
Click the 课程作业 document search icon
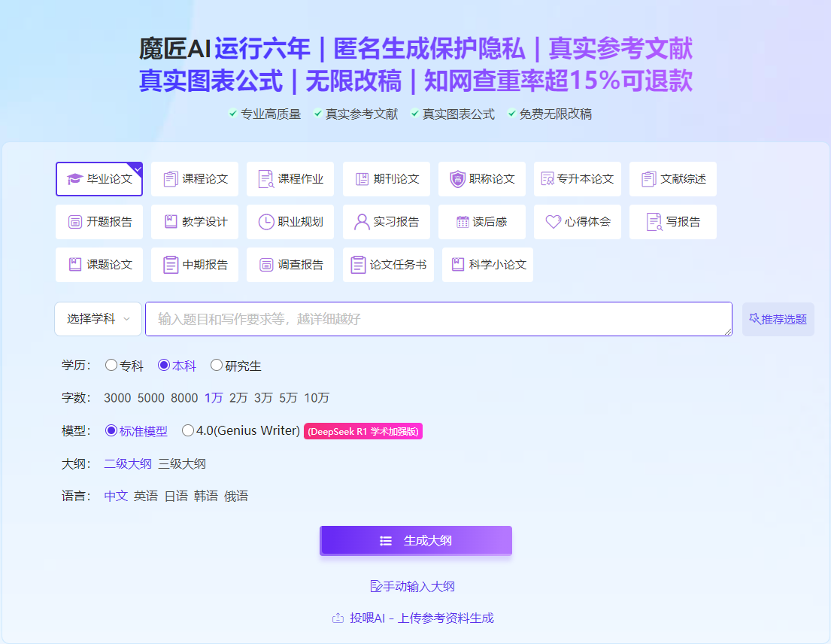click(266, 179)
